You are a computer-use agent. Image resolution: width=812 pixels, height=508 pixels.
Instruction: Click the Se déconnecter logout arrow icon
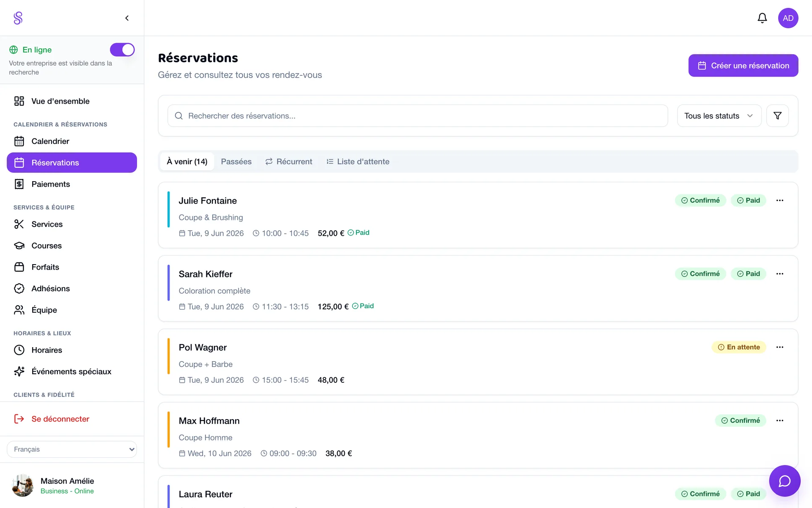click(x=19, y=419)
